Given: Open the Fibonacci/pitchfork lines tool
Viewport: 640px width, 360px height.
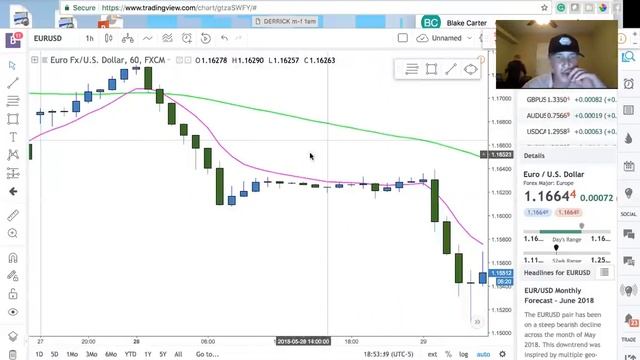Looking at the screenshot, I should [13, 101].
